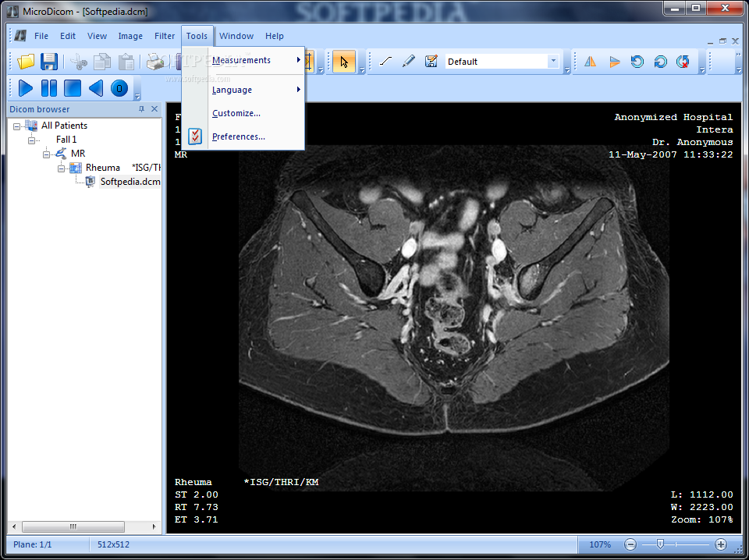The image size is (749, 560).
Task: Click the browser horizontal scrollbar thumb
Action: coord(73,526)
